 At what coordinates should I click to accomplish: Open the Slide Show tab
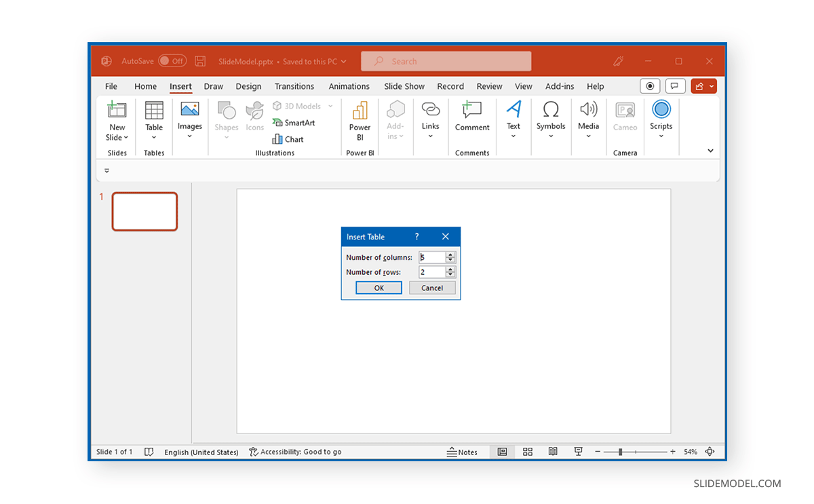point(404,86)
